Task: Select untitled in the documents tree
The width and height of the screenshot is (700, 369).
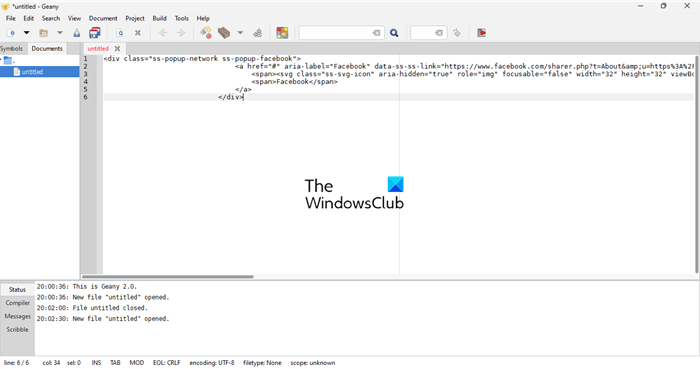Action: [39, 72]
